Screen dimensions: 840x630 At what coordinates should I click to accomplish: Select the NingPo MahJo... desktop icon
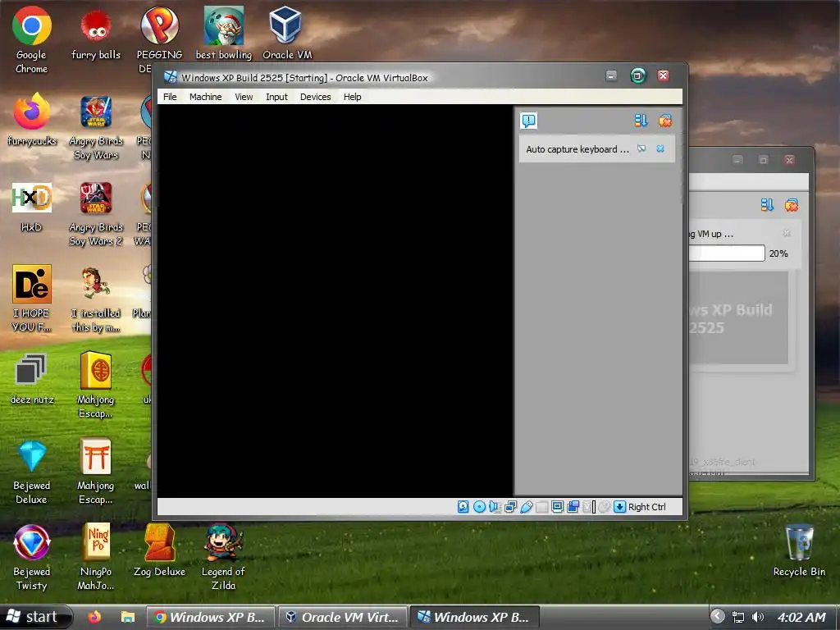pos(96,557)
